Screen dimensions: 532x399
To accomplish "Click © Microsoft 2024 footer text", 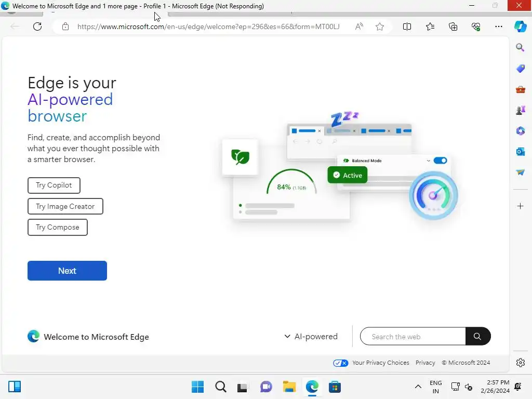I will (x=466, y=363).
